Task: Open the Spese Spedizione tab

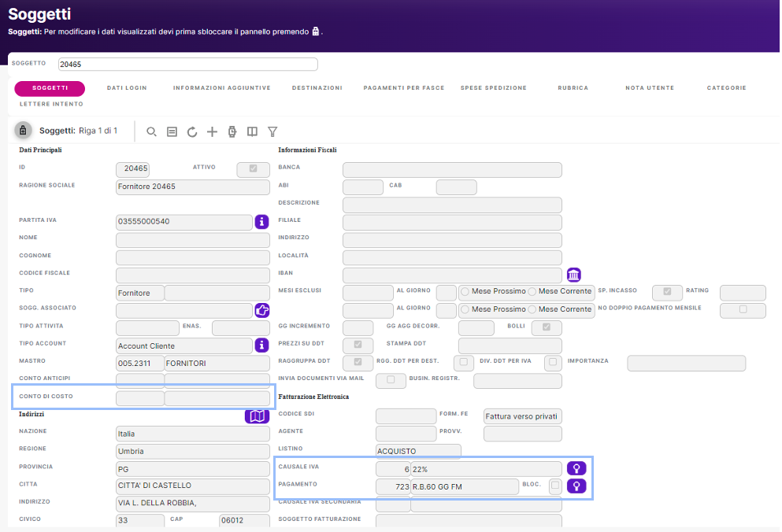Action: point(493,88)
